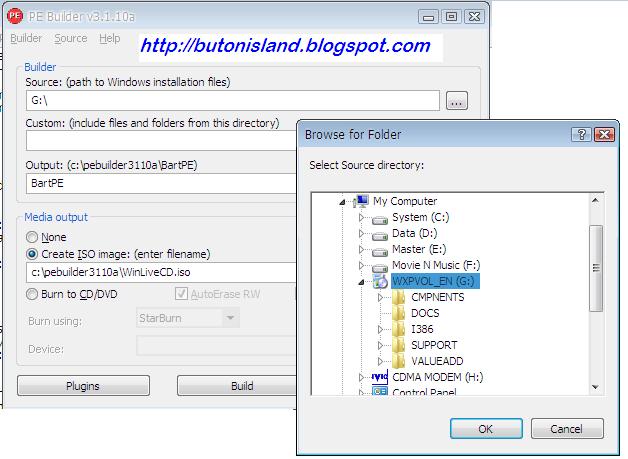The height and width of the screenshot is (459, 628).
Task: Click the Output BartPE input field
Action: click(162, 183)
